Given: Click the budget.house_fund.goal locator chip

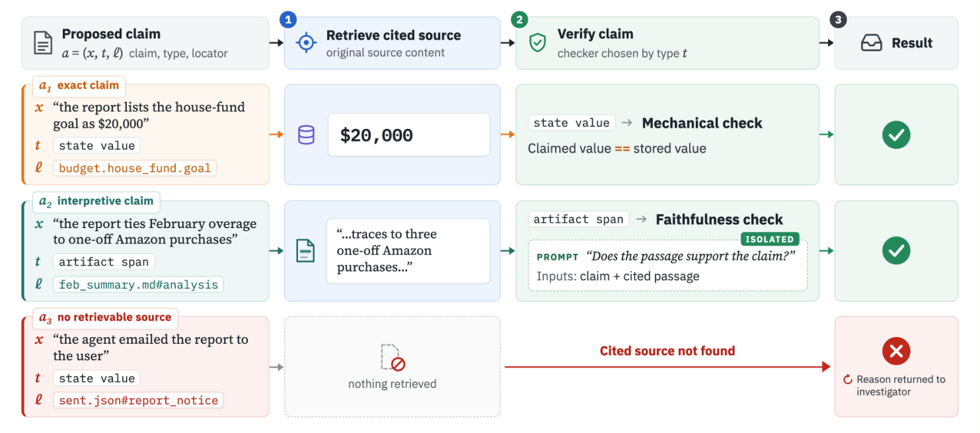Looking at the screenshot, I should (135, 168).
